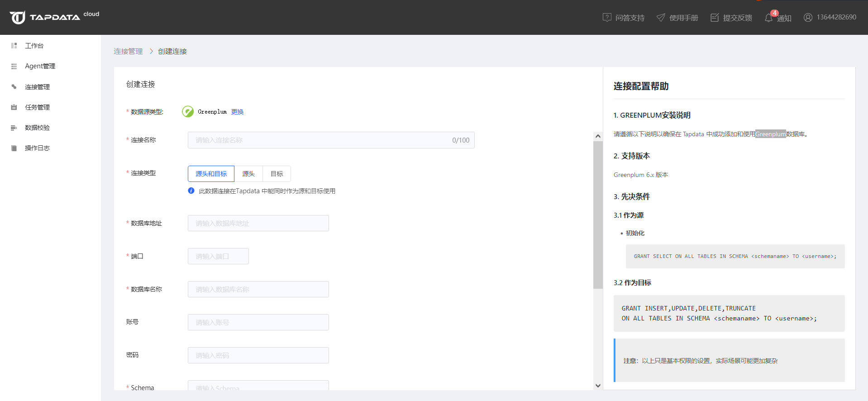Click the 连接管理 sidebar icon
The image size is (868, 401).
[x=14, y=87]
